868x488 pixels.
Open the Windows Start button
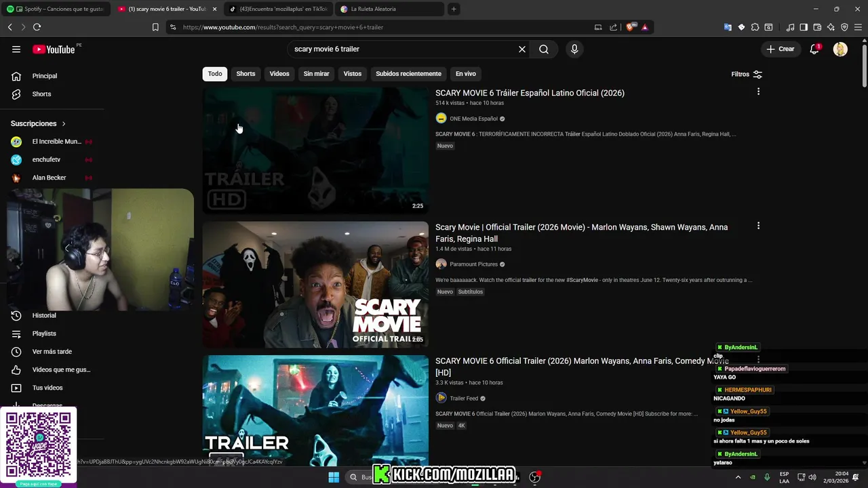pos(334,477)
